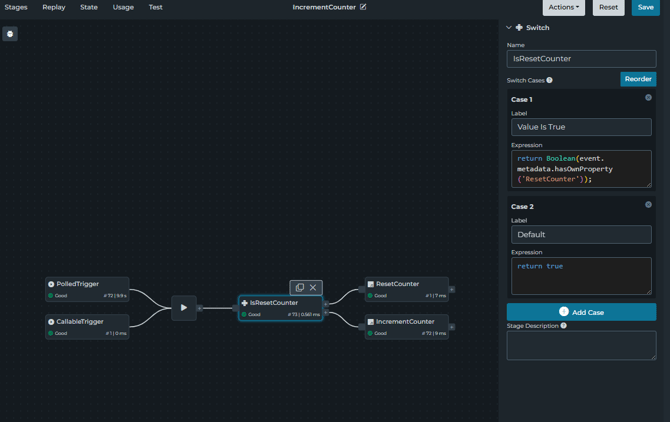Image resolution: width=670 pixels, height=422 pixels.
Task: Show help for Switch Cases
Action: pos(550,80)
